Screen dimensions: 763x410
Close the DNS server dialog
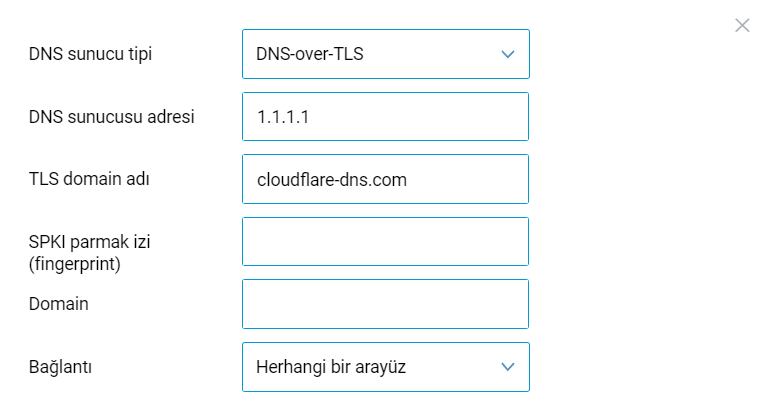pos(741,26)
